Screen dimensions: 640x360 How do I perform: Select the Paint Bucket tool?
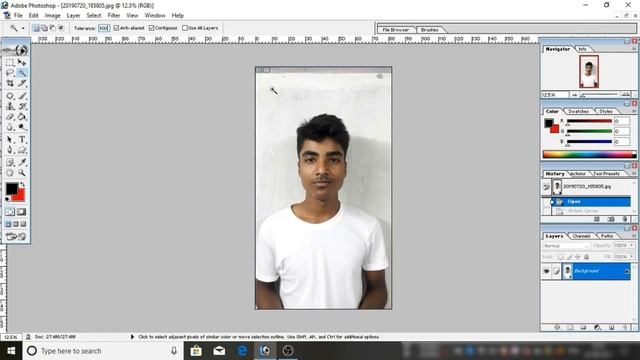click(x=22, y=117)
